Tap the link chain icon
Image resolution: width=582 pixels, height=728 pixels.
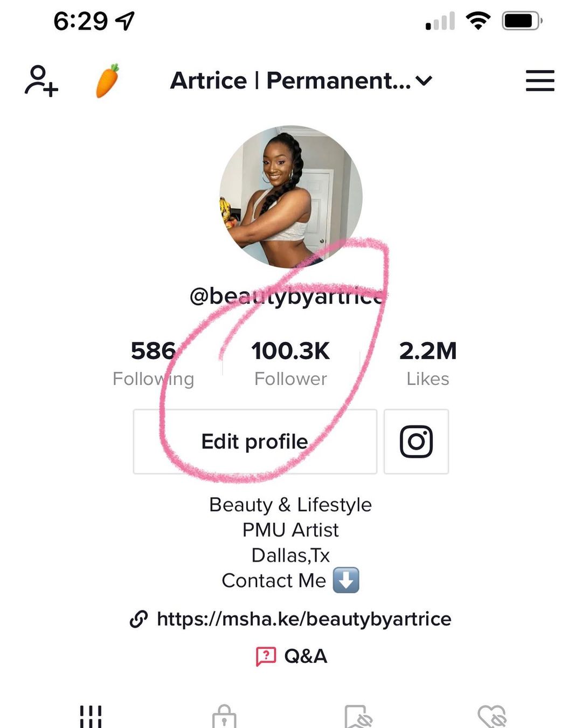click(139, 619)
